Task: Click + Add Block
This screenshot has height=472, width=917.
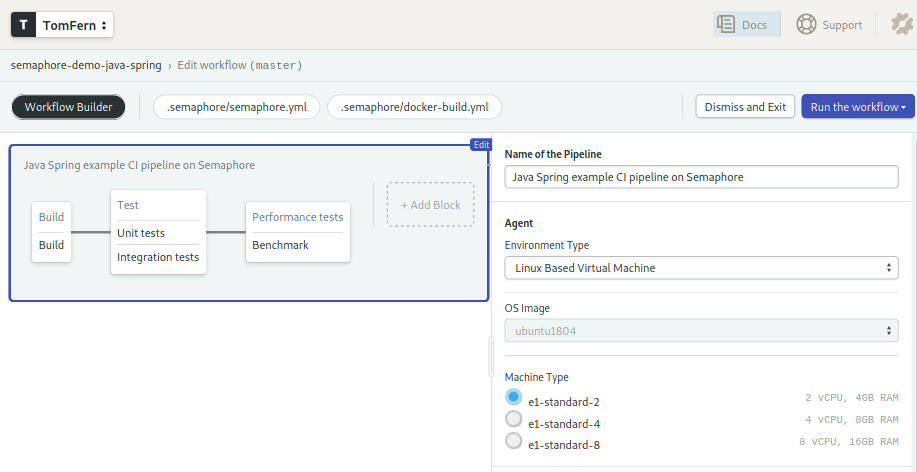Action: tap(430, 205)
